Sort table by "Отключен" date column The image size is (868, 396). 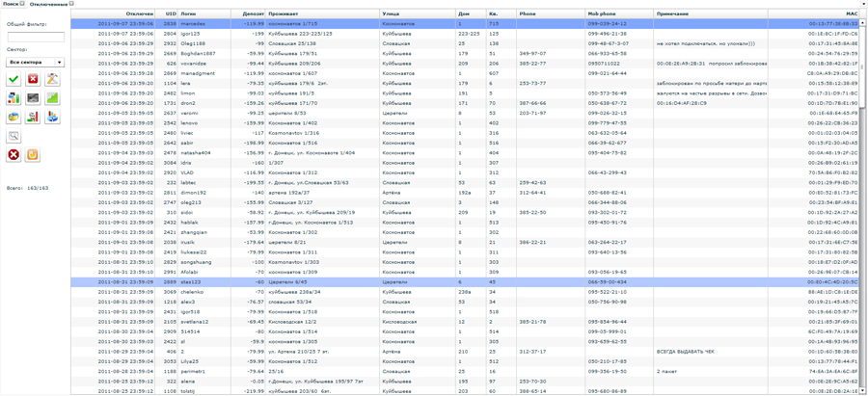[x=139, y=13]
